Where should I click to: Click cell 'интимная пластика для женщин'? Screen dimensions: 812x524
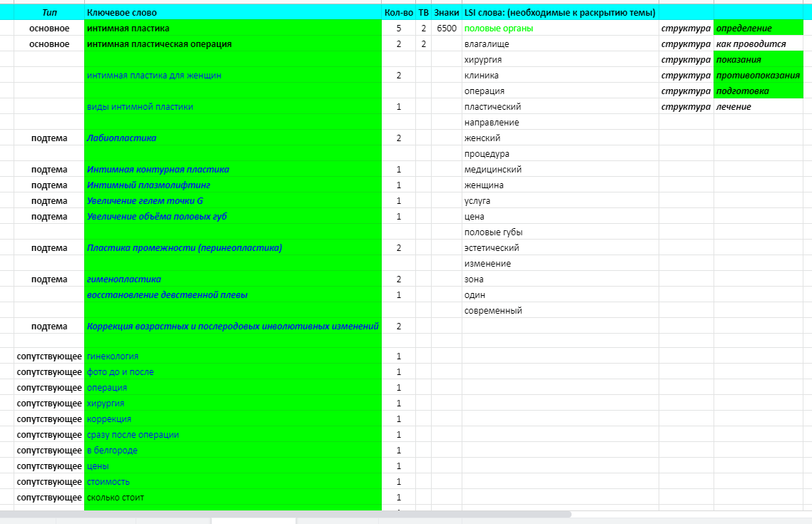coord(233,75)
